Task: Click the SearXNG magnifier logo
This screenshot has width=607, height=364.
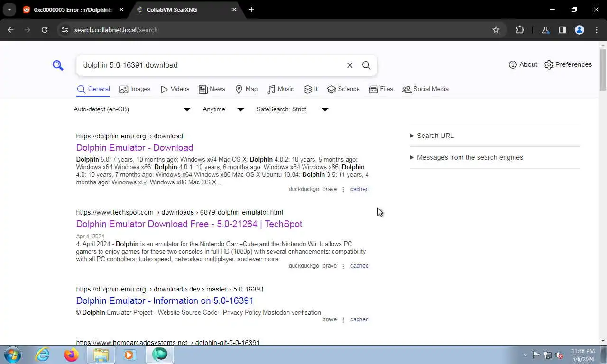Action: (58, 65)
